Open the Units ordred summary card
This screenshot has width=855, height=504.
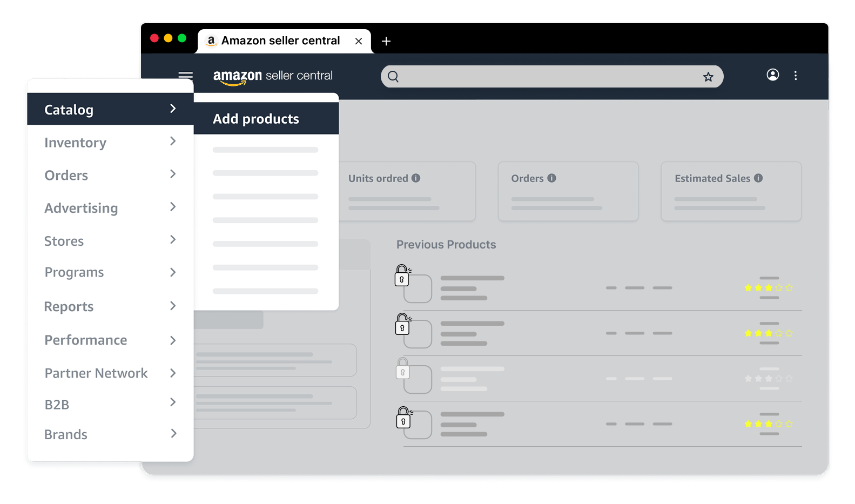tap(407, 191)
